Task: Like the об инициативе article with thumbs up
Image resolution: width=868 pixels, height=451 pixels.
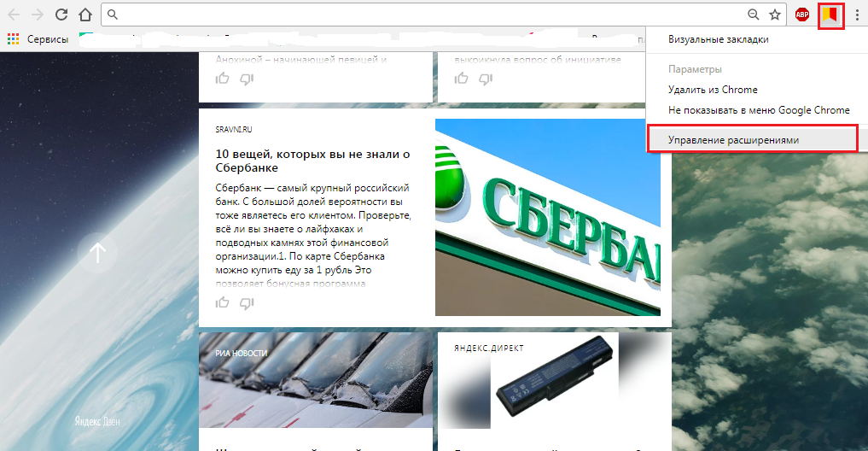Action: coord(462,78)
